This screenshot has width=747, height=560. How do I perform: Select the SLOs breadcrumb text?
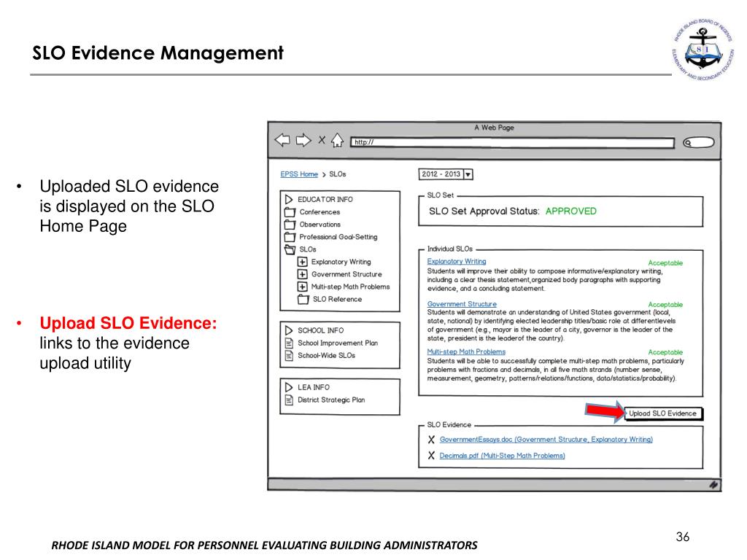click(337, 174)
